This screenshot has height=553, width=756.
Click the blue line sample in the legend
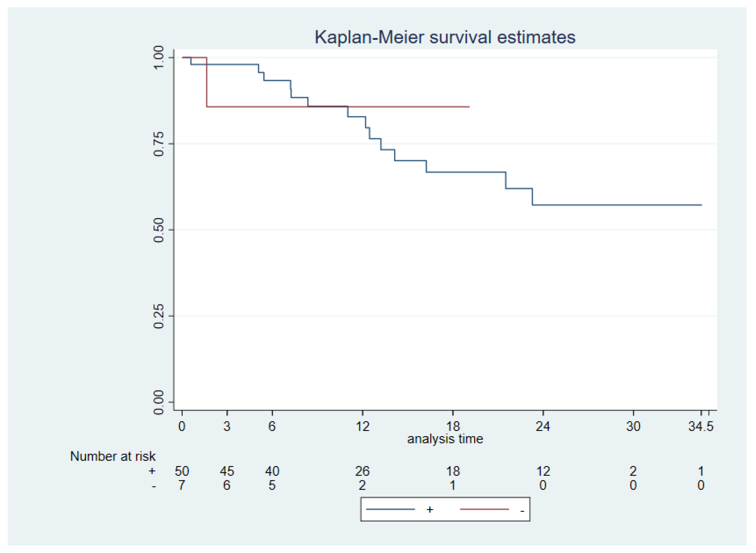[x=390, y=509]
